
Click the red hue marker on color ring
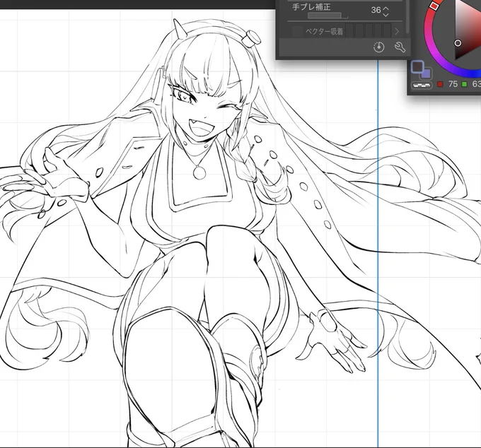(x=434, y=6)
